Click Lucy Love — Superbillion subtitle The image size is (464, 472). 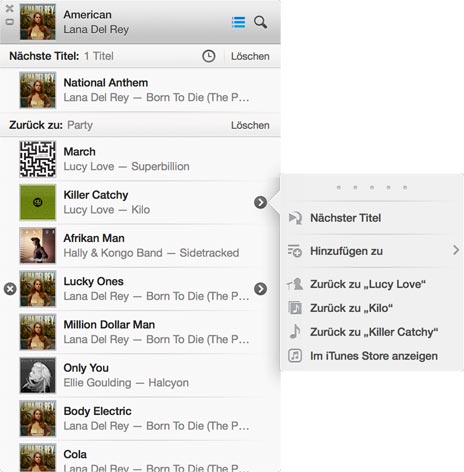point(126,166)
